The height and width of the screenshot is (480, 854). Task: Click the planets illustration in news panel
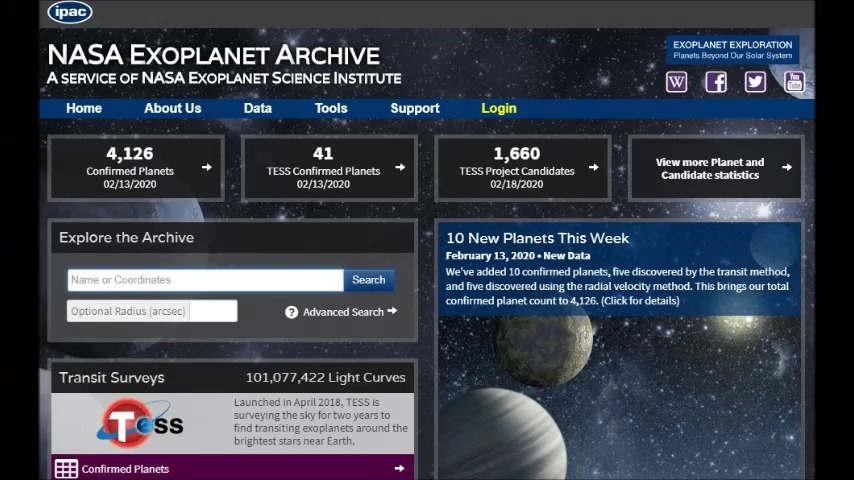tap(619, 397)
